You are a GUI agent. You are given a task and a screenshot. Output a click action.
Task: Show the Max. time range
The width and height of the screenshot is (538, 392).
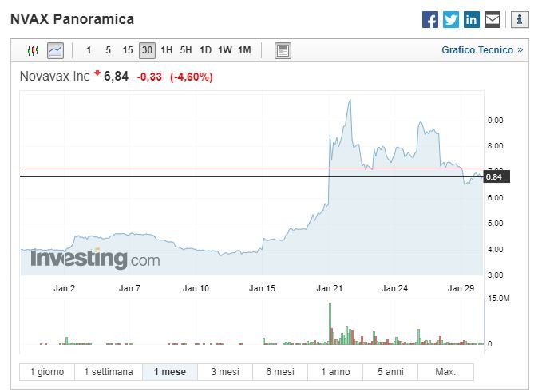click(x=445, y=372)
